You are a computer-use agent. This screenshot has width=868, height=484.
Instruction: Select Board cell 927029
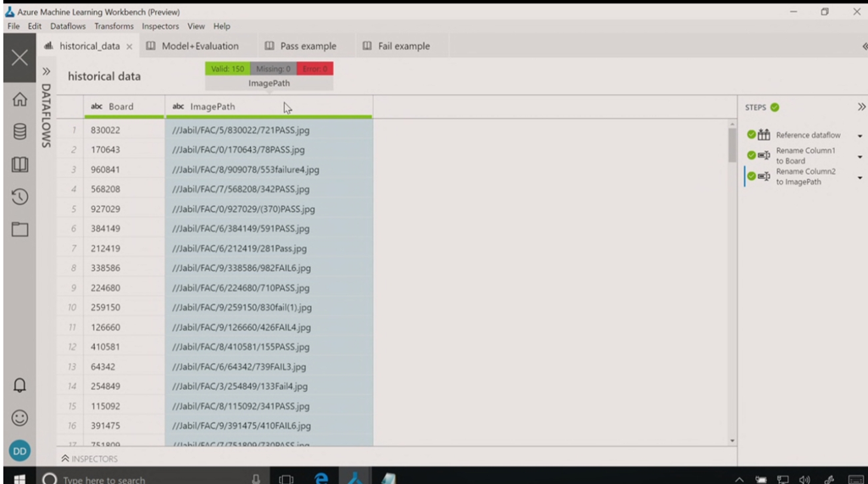click(x=124, y=209)
